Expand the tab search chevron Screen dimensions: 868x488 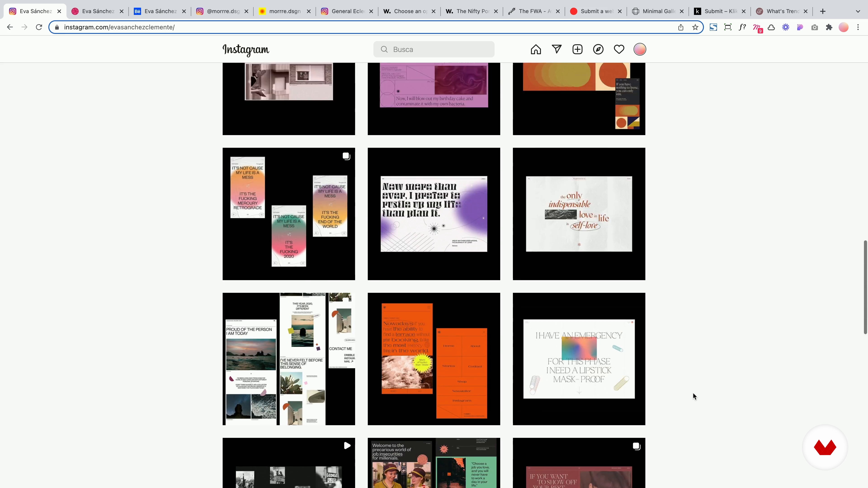click(x=858, y=11)
